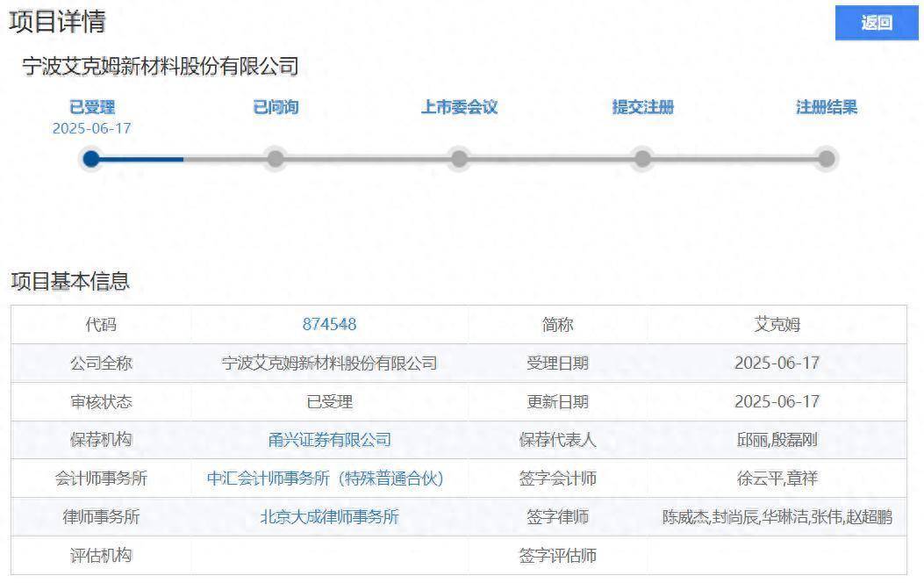Viewport: 924px width, 583px height.
Task: Click the 更新日期 value 2025-06-17
Action: 777,402
